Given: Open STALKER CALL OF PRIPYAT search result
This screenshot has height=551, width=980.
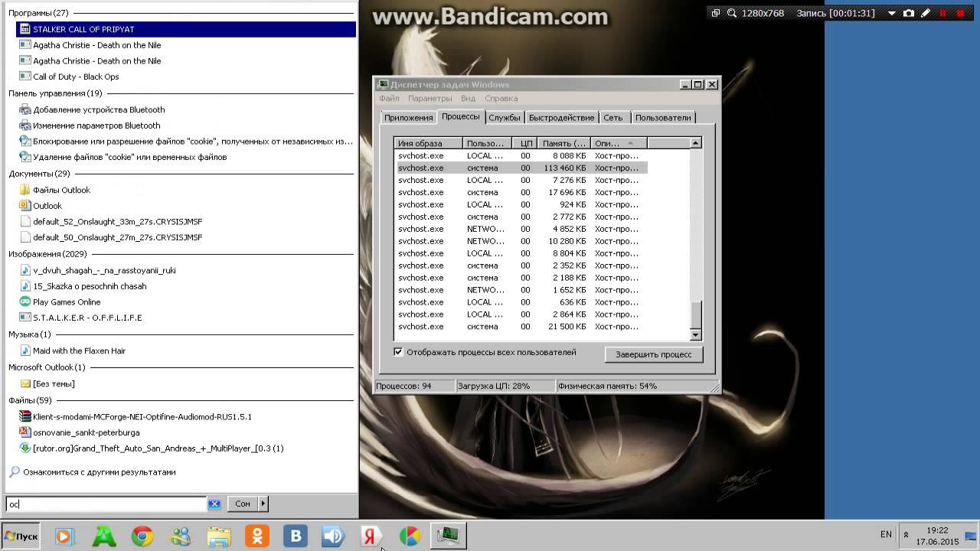Looking at the screenshot, I should click(186, 29).
